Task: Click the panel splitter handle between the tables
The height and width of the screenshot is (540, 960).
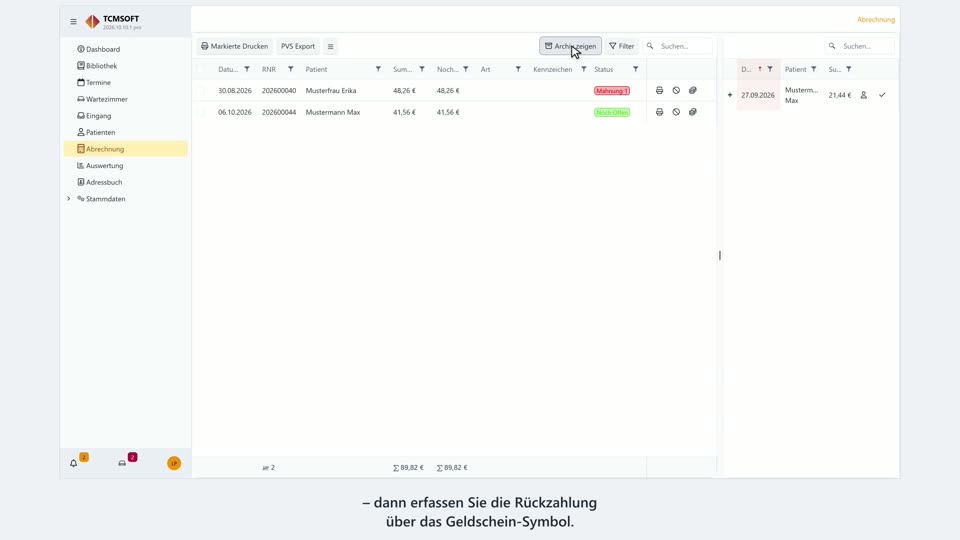Action: 719,255
